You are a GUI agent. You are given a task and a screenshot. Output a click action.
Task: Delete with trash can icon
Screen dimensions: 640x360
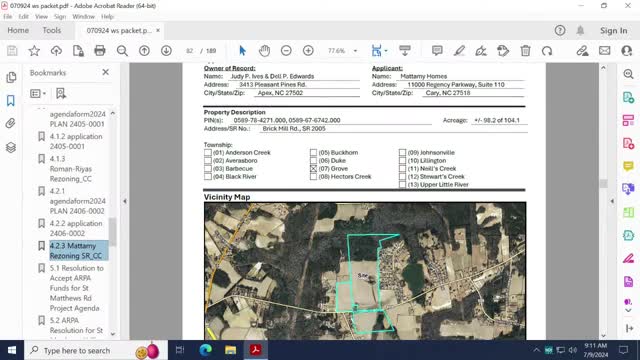525,51
